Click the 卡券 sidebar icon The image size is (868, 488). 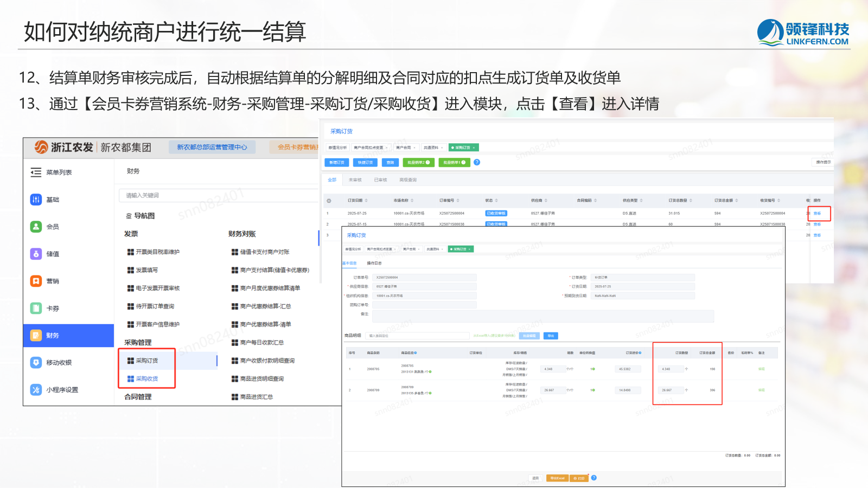pos(36,308)
